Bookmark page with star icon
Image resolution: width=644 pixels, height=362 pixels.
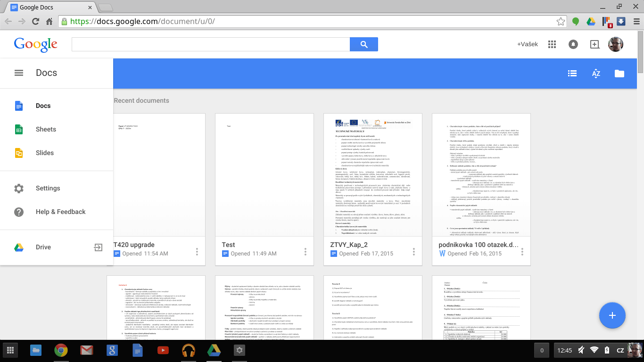[561, 21]
